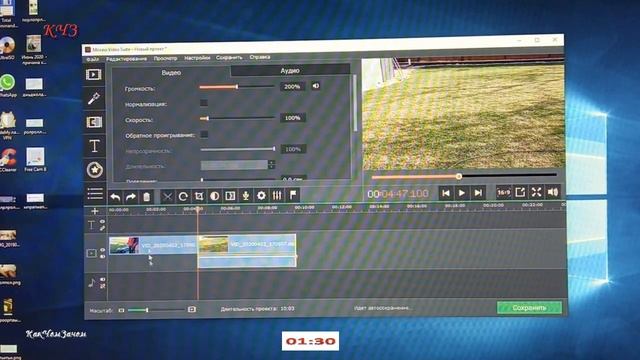The height and width of the screenshot is (360, 640).
Task: Click the preview playback progress slider
Action: (464, 176)
